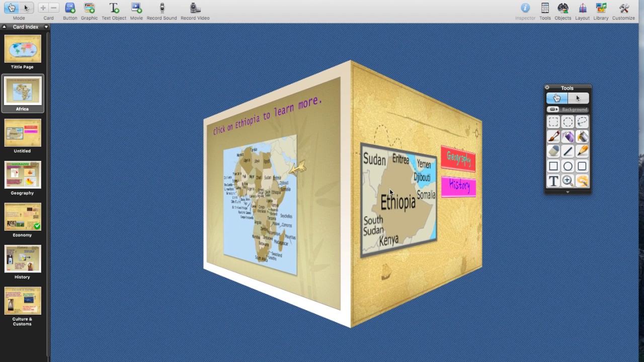Select the elliptical marquee selection tool
644x362 pixels.
[568, 122]
